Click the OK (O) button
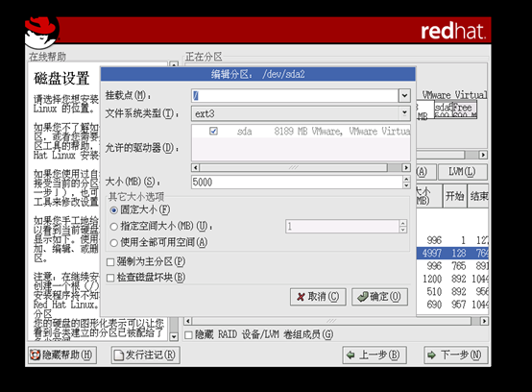This screenshot has width=532, height=392. [379, 297]
